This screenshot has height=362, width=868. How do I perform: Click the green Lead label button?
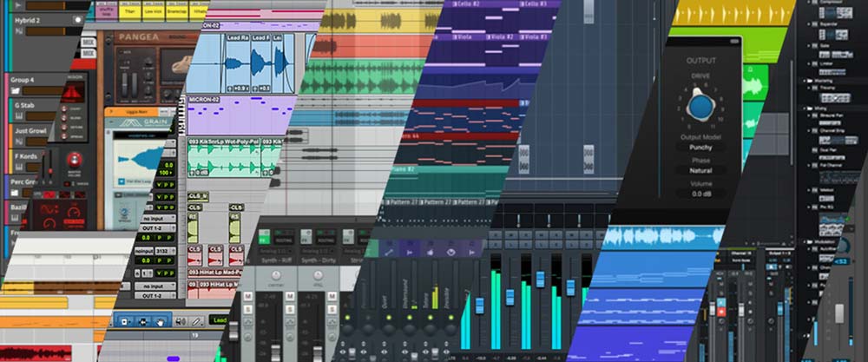[x=219, y=320]
